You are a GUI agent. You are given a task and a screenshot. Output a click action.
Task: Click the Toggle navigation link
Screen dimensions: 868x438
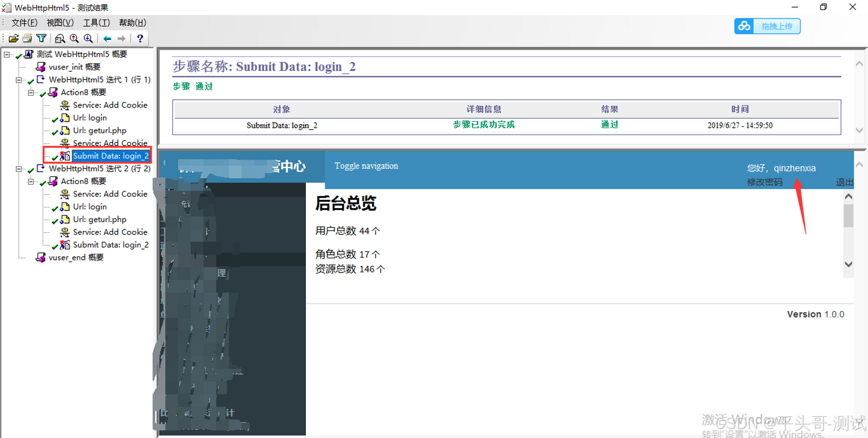coord(366,166)
